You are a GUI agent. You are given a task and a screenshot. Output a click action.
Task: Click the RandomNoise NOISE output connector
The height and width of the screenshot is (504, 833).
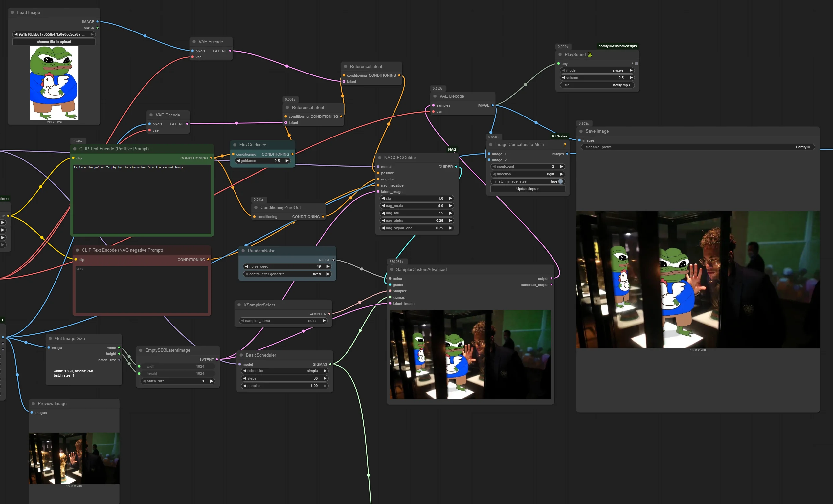333,260
